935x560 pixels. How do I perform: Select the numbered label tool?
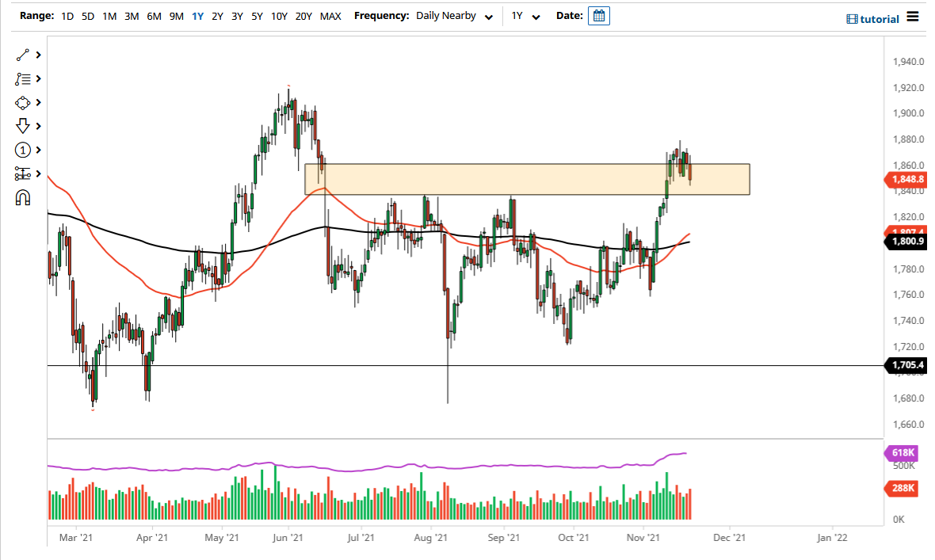[x=23, y=150]
